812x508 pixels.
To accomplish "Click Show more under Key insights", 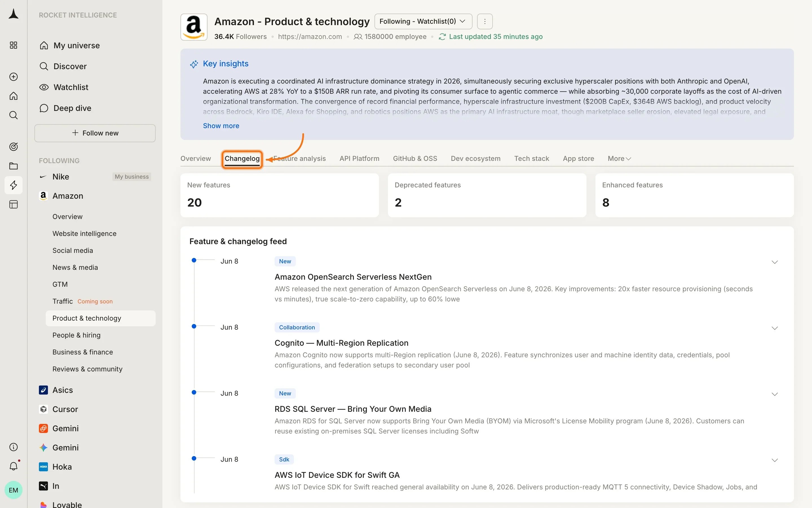I will pos(221,126).
